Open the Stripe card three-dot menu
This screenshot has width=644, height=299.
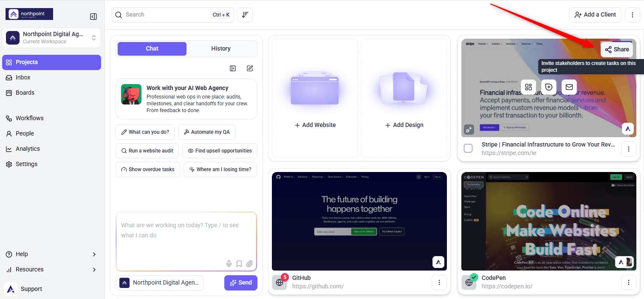pos(629,149)
